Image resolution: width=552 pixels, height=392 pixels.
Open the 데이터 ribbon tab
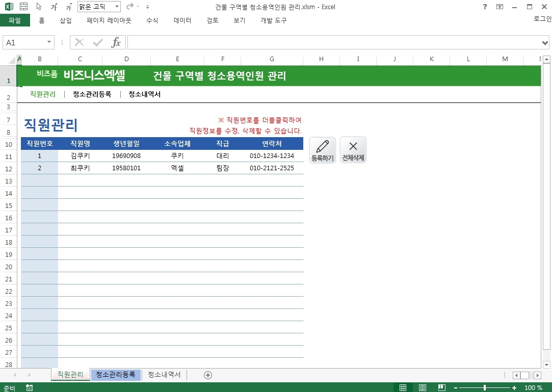[x=182, y=20]
